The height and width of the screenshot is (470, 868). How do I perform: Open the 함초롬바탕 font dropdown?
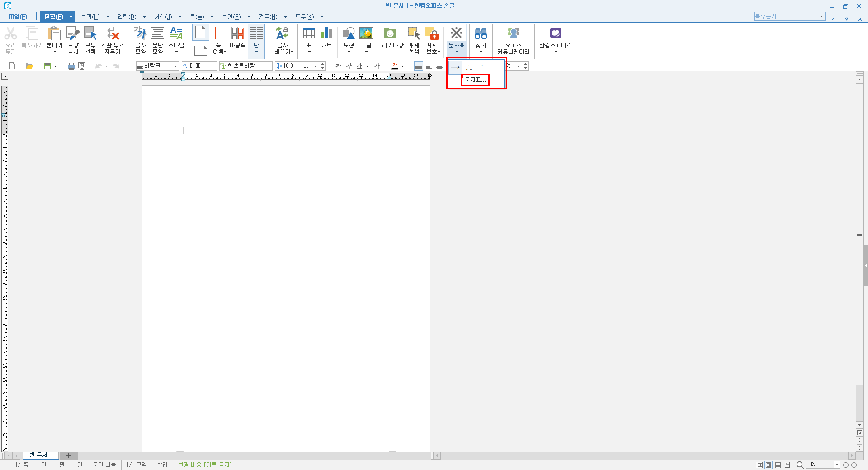[269, 66]
